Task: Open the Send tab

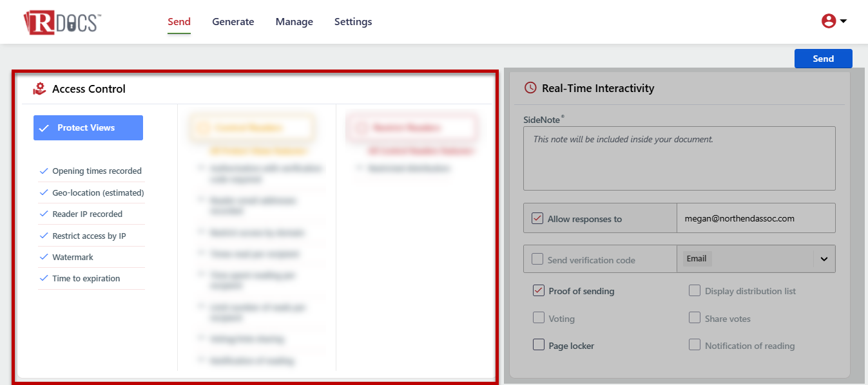Action: [x=179, y=22]
